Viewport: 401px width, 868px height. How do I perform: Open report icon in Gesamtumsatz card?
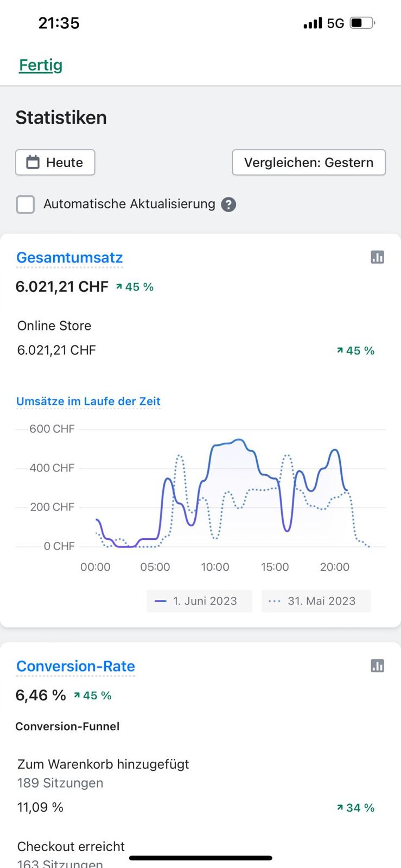[377, 257]
